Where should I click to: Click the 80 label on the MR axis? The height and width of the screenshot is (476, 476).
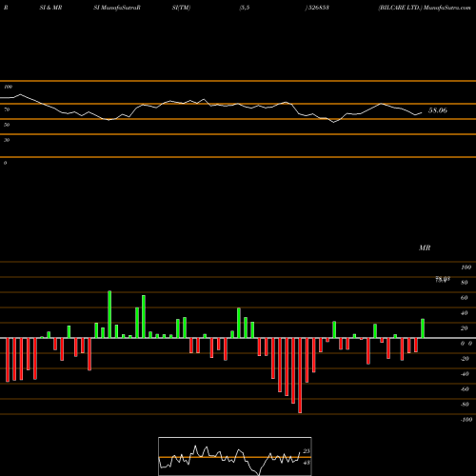pyautogui.click(x=465, y=283)
